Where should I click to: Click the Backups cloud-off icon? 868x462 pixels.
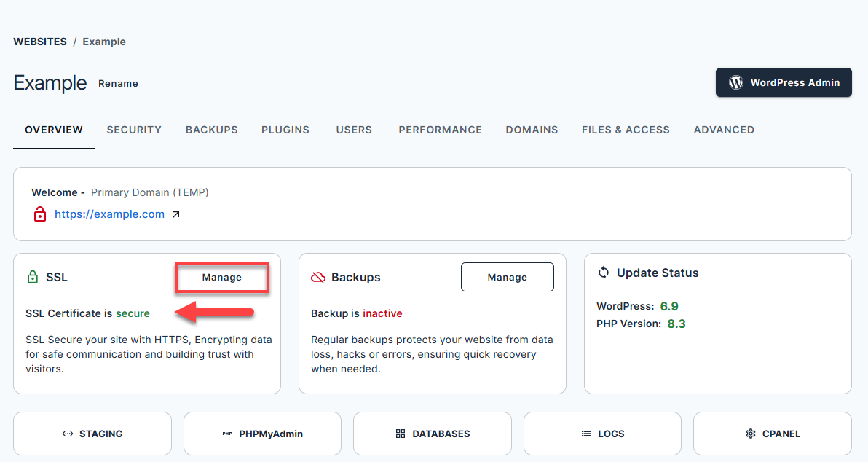click(318, 277)
